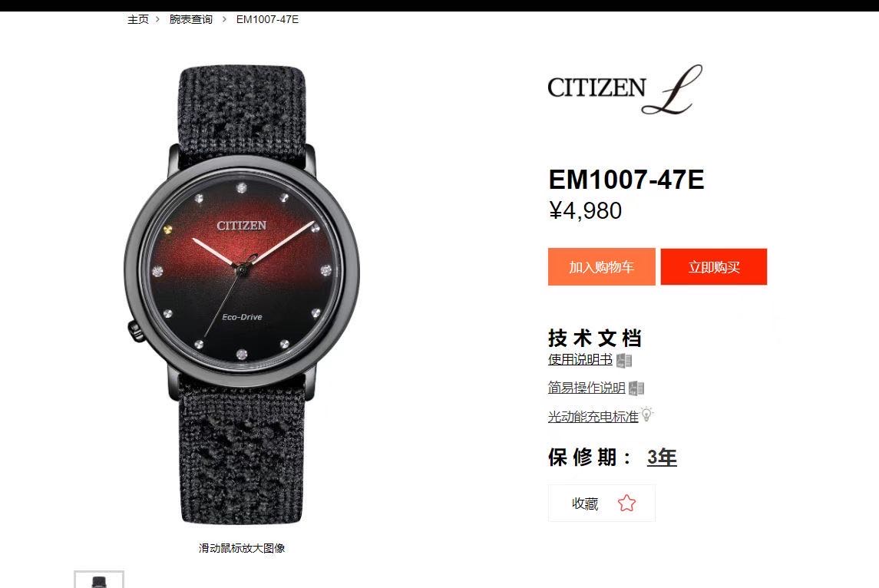Open the 使用说明书 user manual link

pos(580,360)
